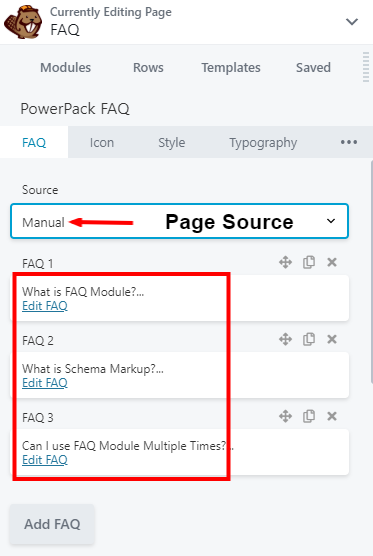The width and height of the screenshot is (373, 556).
Task: Click Edit FAQ link under FAQ 2
Action: (45, 383)
